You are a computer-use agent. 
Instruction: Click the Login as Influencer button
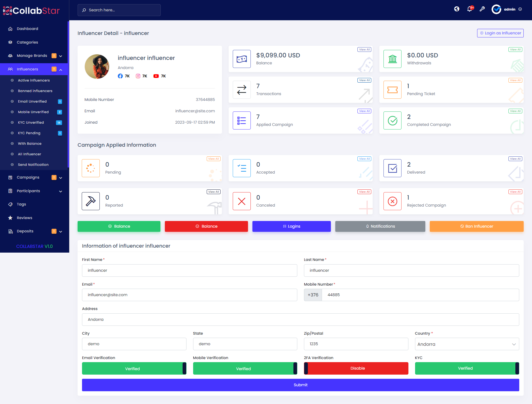[500, 33]
